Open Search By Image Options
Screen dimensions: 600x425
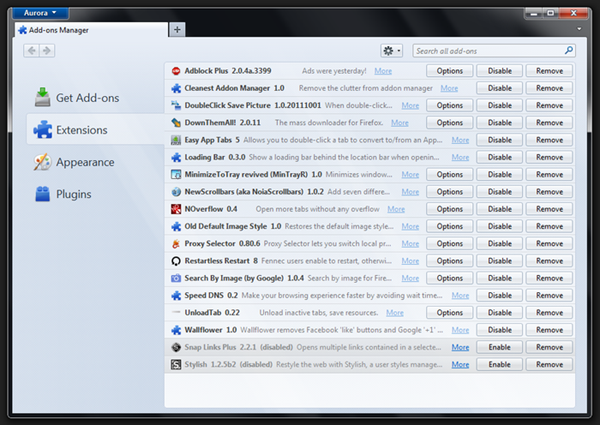[x=450, y=278]
